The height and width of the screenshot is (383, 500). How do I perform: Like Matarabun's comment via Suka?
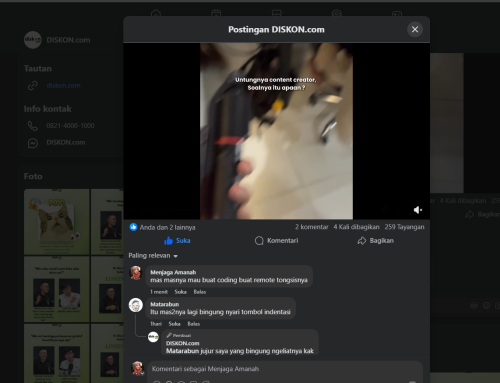(174, 324)
